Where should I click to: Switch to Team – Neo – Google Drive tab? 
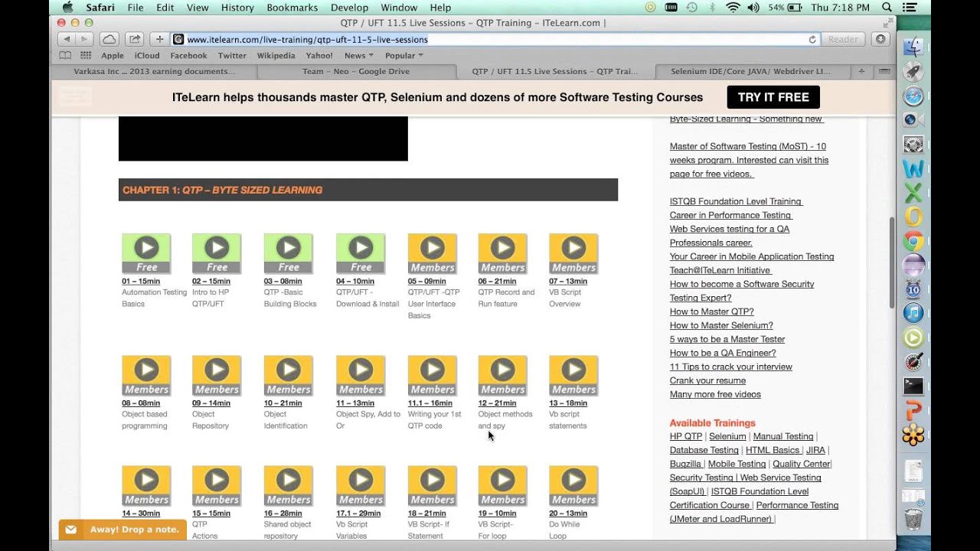[356, 71]
